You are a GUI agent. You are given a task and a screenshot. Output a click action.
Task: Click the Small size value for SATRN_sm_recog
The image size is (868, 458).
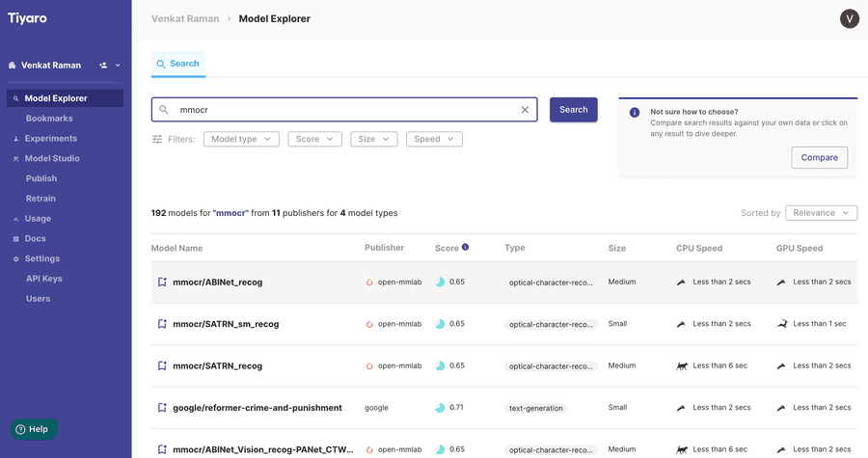[617, 324]
